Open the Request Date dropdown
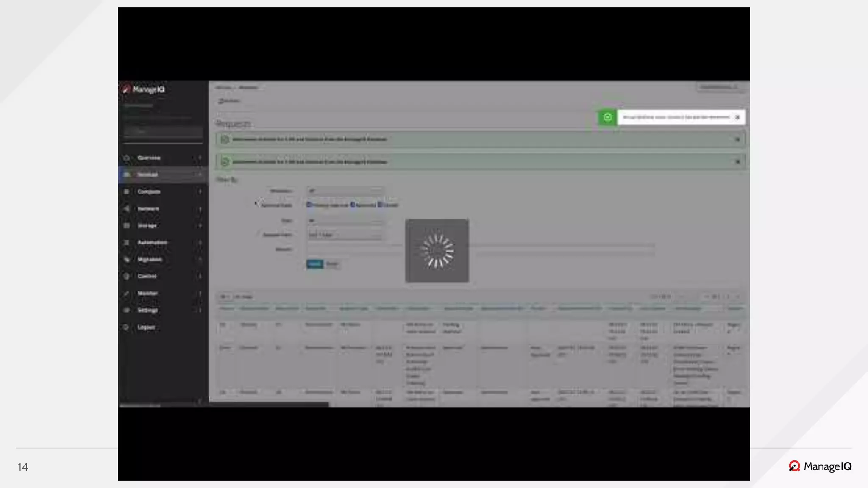 pyautogui.click(x=345, y=235)
